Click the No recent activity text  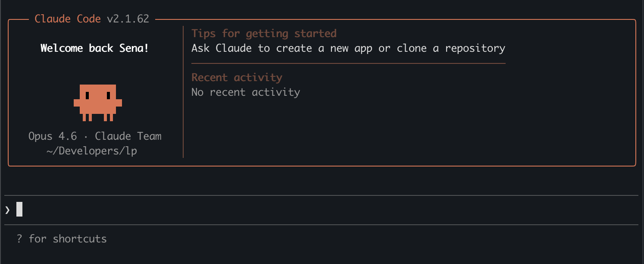245,92
